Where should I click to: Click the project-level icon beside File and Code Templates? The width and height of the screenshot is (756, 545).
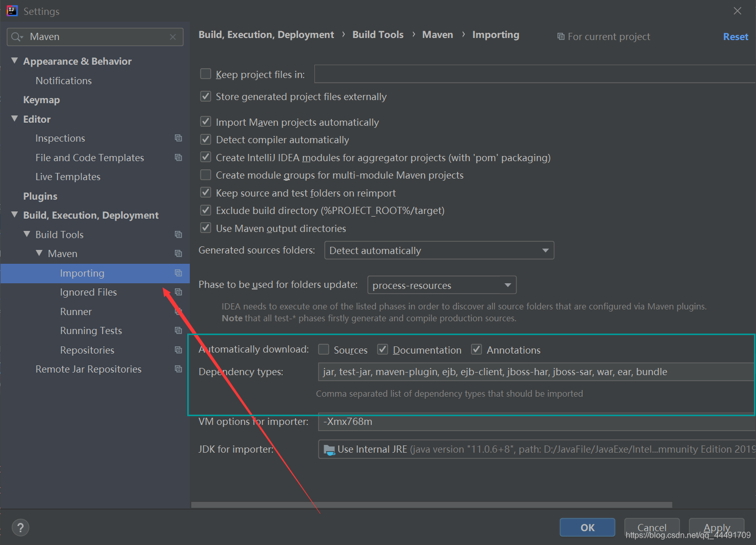pyautogui.click(x=178, y=158)
